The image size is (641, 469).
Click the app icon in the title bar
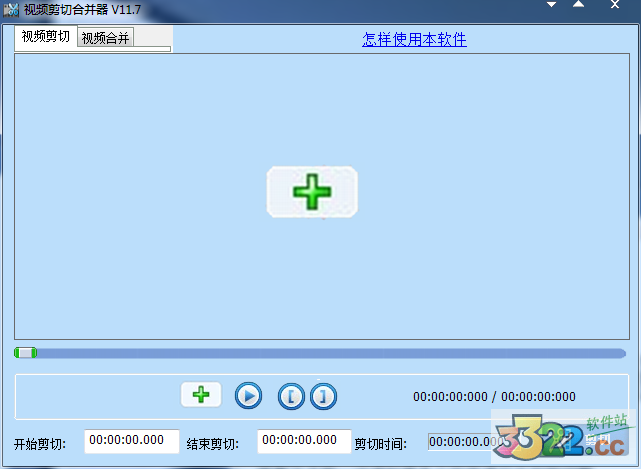11,9
